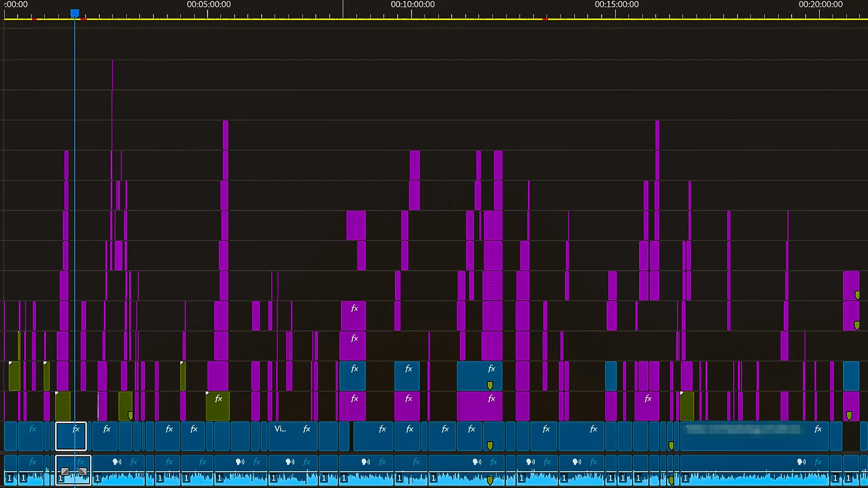Click the fx badge on the topmost magenta fx clip
868x488 pixels.
[354, 309]
